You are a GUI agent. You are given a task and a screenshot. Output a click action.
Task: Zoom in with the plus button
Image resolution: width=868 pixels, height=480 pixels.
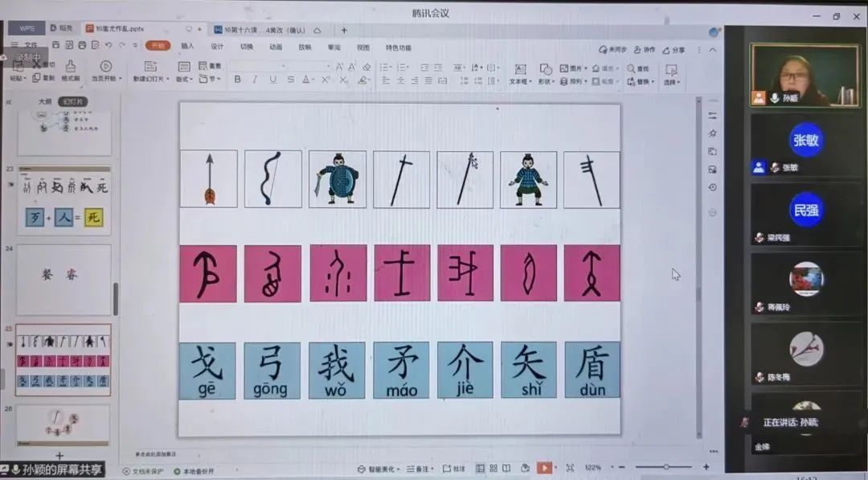tap(706, 466)
